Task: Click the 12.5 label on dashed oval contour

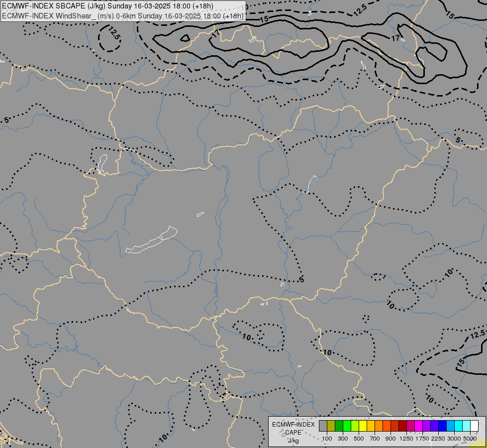Action: coord(114,33)
